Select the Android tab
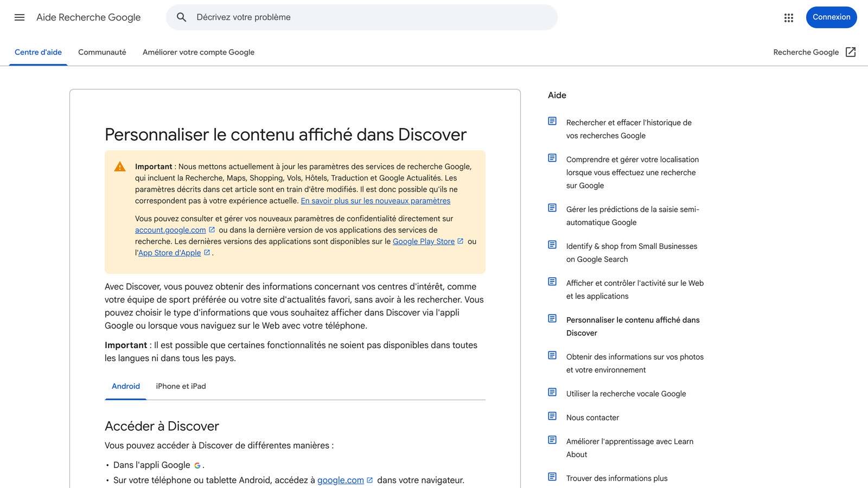 coord(126,387)
